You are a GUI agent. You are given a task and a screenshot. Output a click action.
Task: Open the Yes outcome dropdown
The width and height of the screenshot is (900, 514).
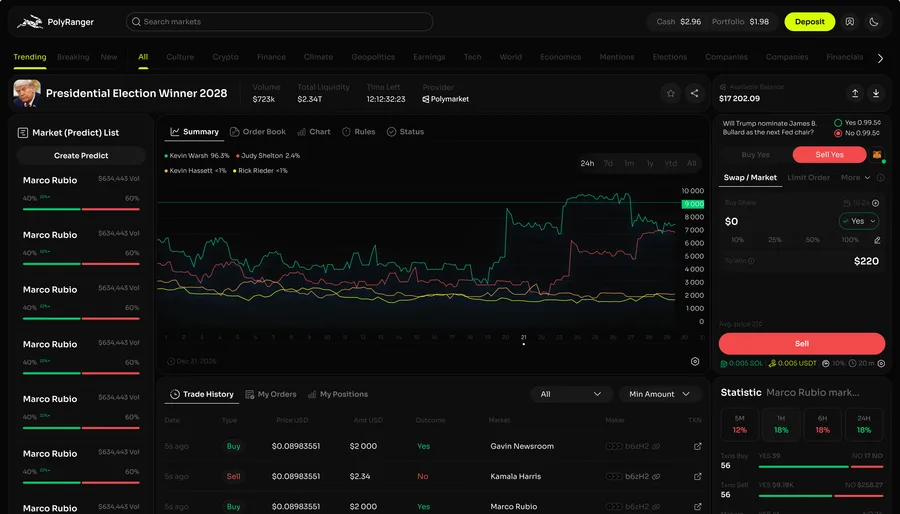coord(859,221)
